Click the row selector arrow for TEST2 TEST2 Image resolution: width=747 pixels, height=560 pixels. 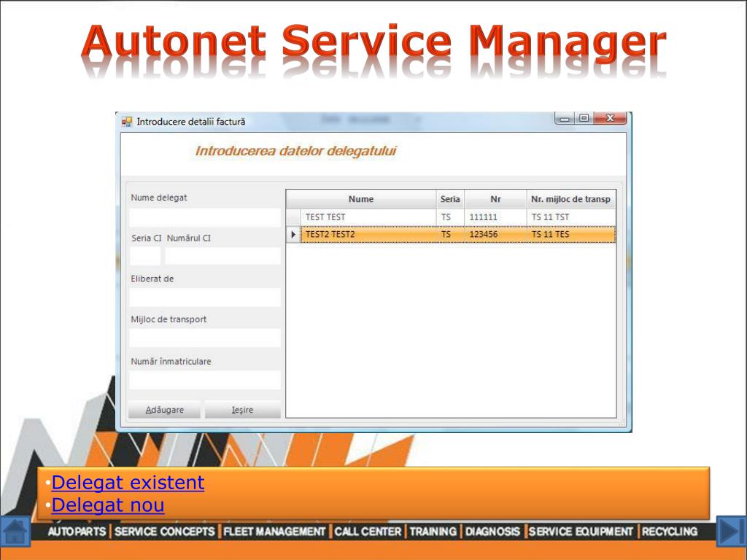coord(293,234)
